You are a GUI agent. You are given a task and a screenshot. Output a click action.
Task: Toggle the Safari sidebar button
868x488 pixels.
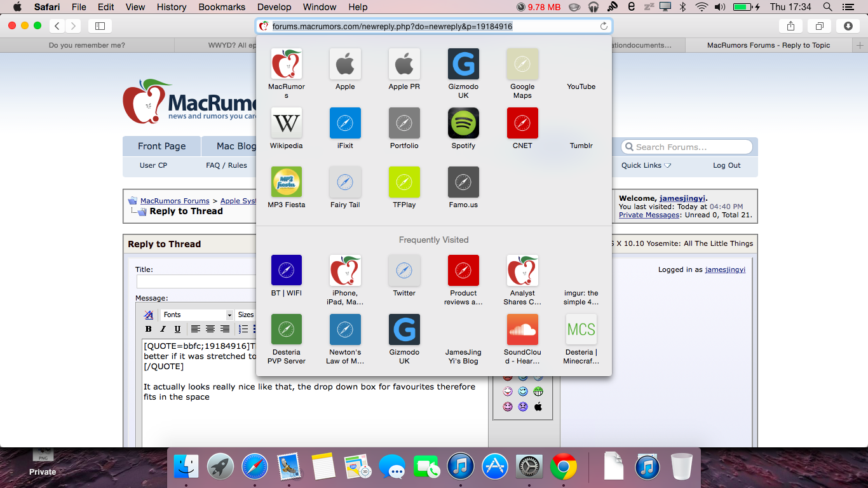tap(100, 26)
